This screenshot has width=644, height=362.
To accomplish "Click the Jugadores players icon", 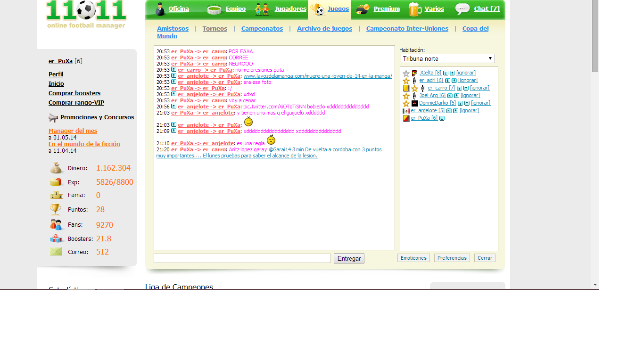I will tap(262, 9).
